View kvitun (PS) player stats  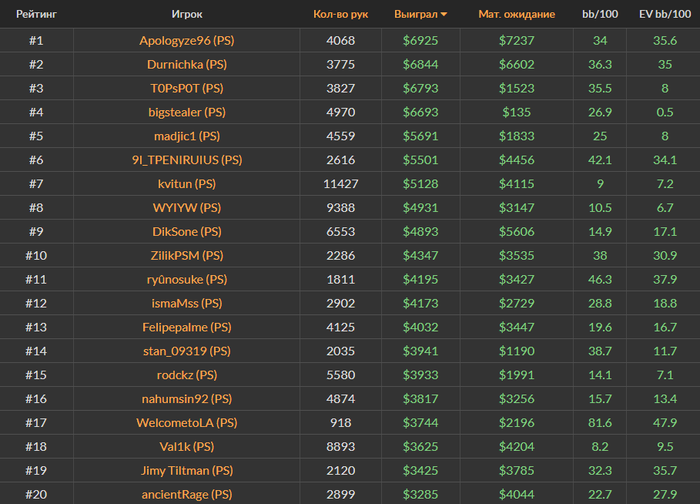186,184
